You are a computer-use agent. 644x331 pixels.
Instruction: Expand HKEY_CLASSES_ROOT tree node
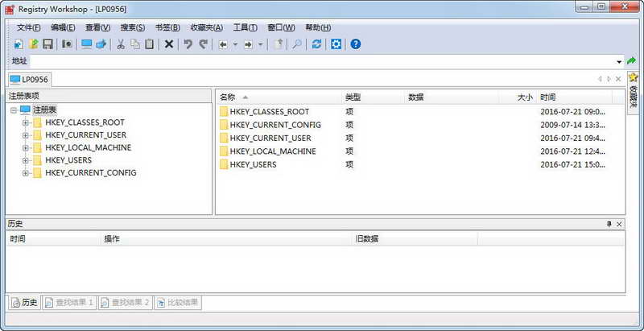[x=26, y=122]
